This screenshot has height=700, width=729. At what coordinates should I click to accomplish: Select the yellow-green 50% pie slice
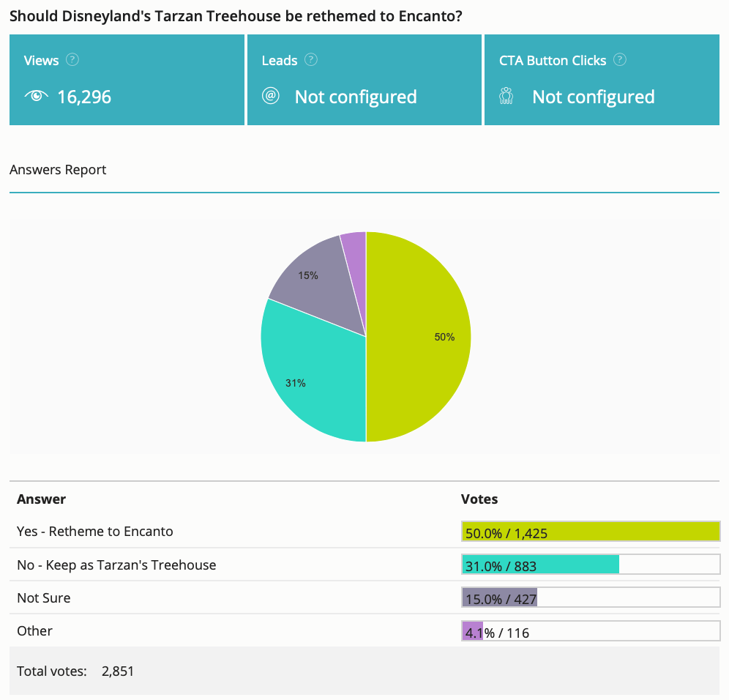click(419, 337)
